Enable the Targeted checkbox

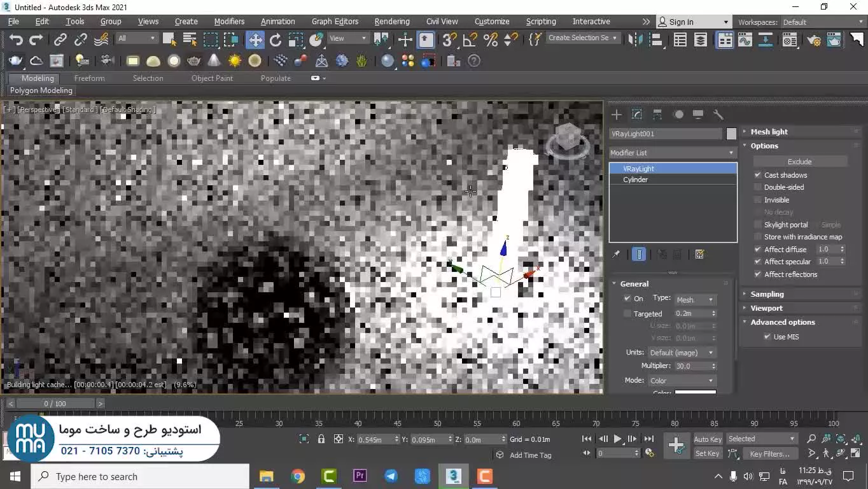[627, 314]
